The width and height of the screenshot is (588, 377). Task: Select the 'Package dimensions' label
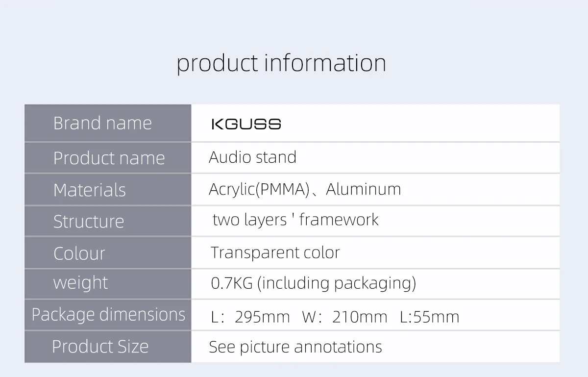pyautogui.click(x=108, y=314)
